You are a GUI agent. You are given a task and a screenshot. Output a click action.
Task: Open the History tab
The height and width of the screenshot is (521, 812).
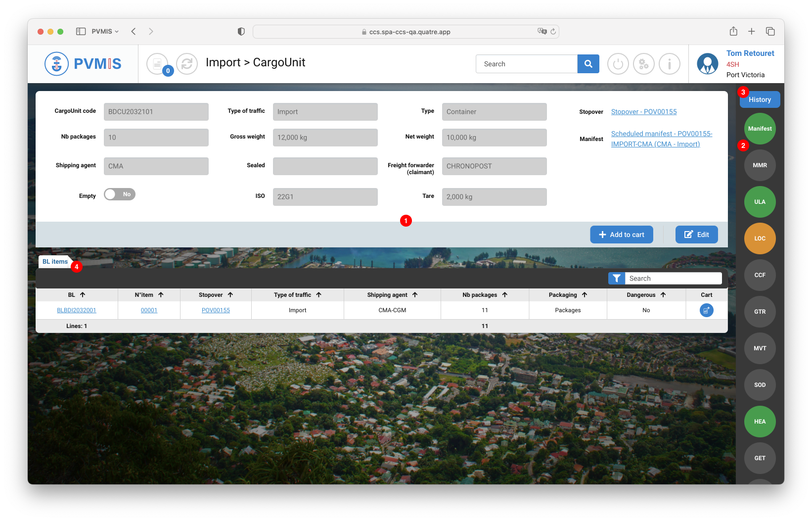click(x=760, y=99)
